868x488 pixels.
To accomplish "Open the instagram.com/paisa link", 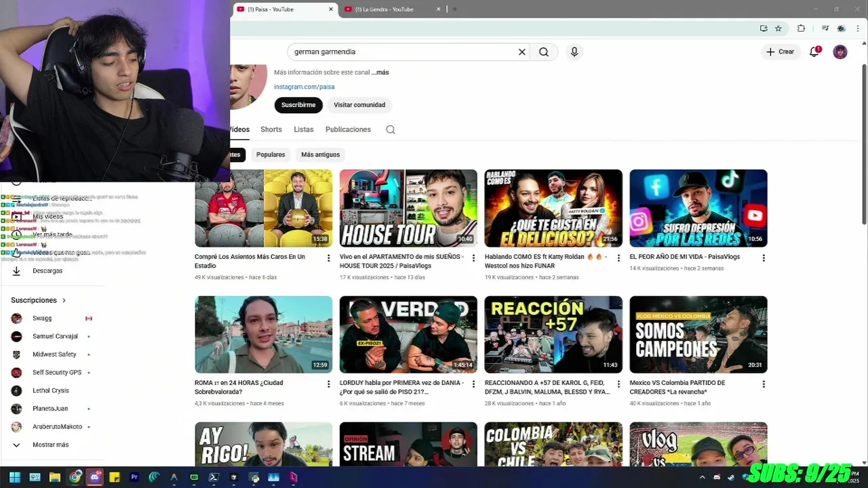I will 304,87.
